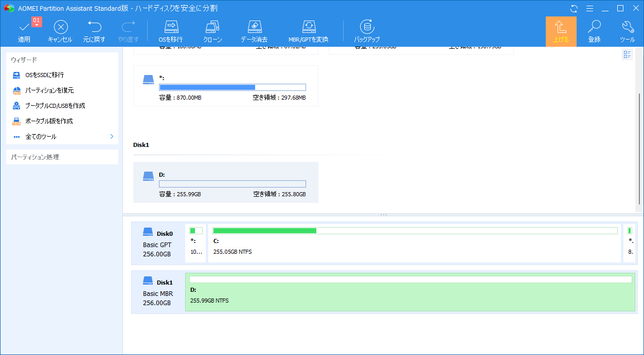This screenshot has width=644, height=355.
Task: Click the 容量：870.00MB text
Action: pyautogui.click(x=180, y=98)
